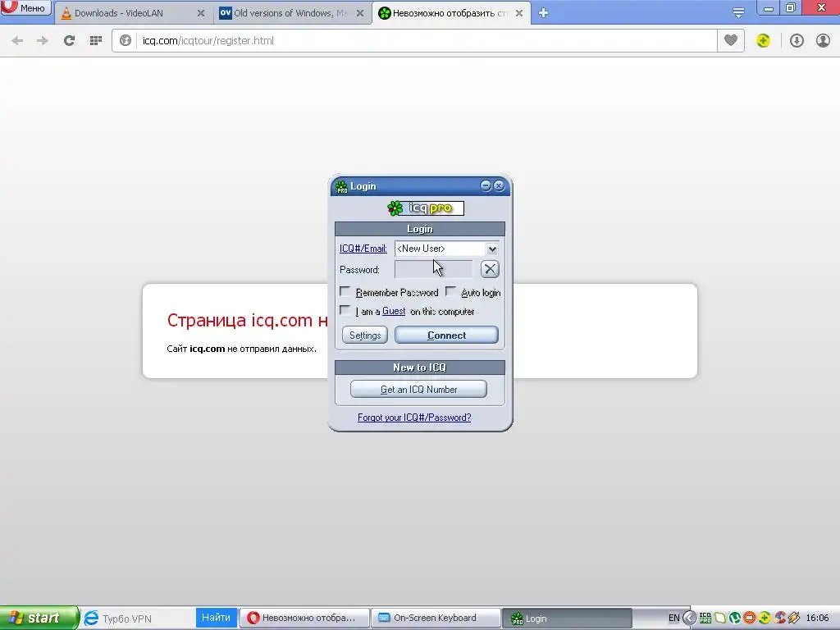Image resolution: width=840 pixels, height=630 pixels.
Task: Close the ICQ Login window
Action: (x=499, y=185)
